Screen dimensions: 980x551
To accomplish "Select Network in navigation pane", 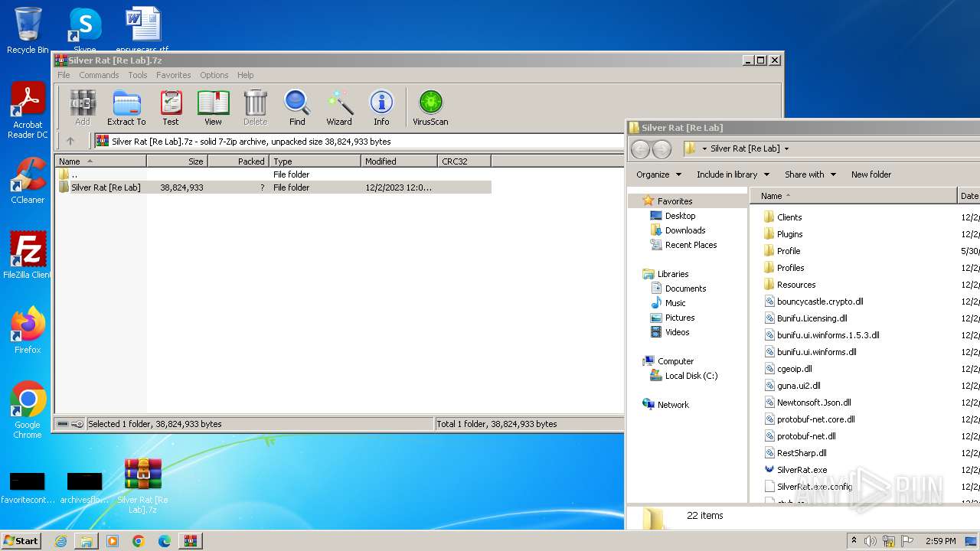I will point(673,405).
